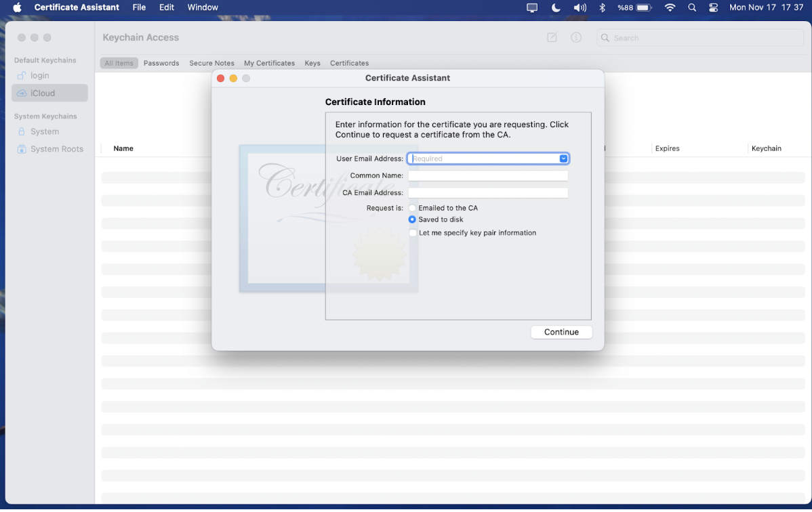Open Spotlight search in menu bar
The height and width of the screenshot is (512, 812).
click(x=692, y=7)
